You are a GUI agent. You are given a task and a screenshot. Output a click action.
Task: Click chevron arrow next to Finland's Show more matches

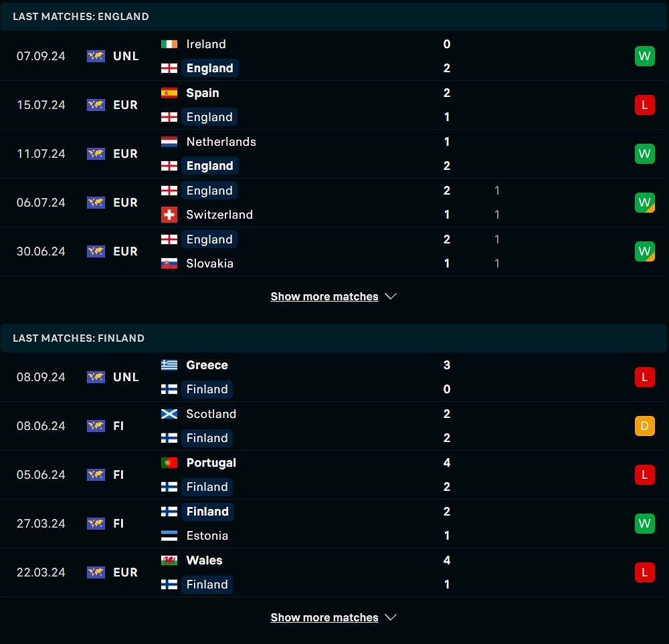(391, 617)
